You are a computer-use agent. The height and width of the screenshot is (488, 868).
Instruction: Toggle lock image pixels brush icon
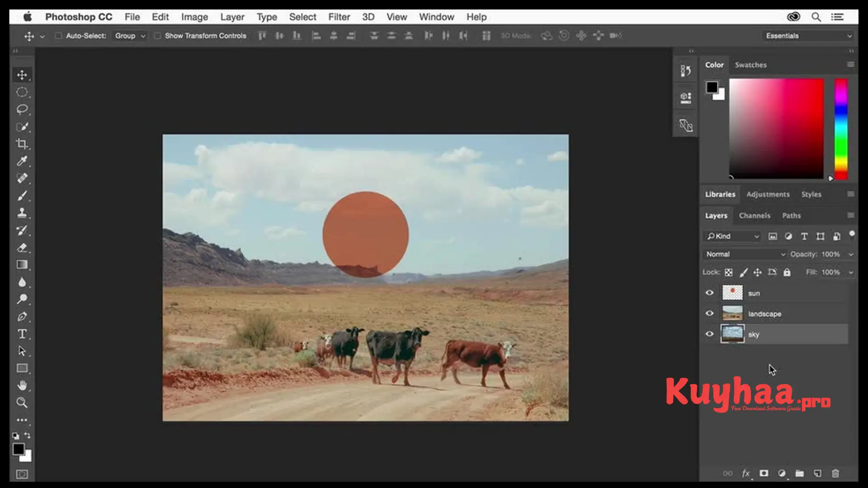click(x=743, y=272)
